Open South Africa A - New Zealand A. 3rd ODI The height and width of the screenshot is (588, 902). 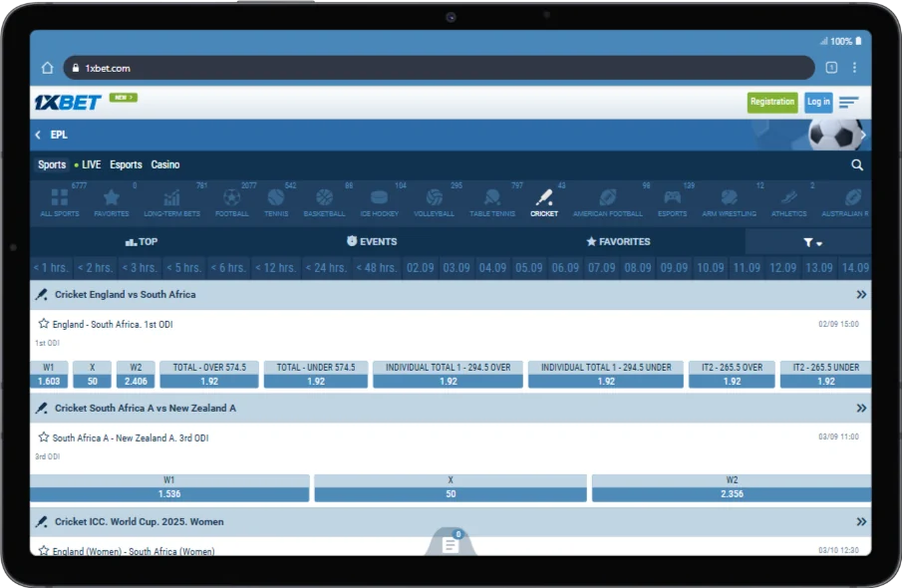(x=131, y=438)
